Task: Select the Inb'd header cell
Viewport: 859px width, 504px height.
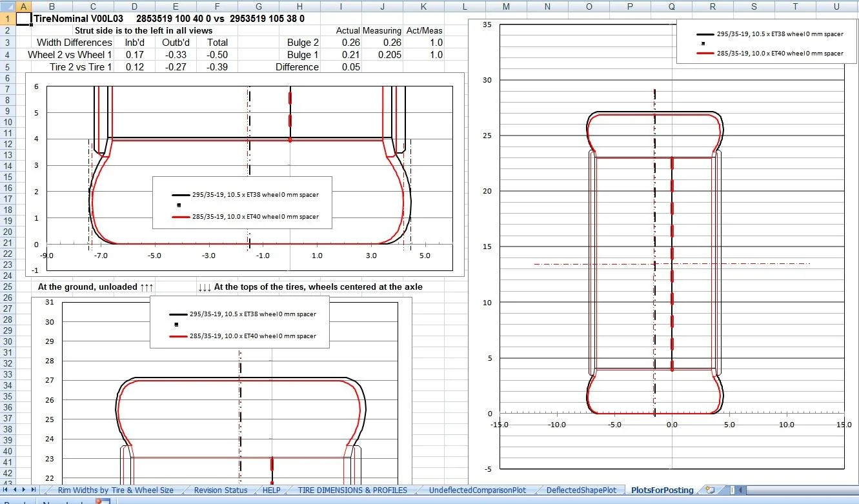Action: [134, 43]
